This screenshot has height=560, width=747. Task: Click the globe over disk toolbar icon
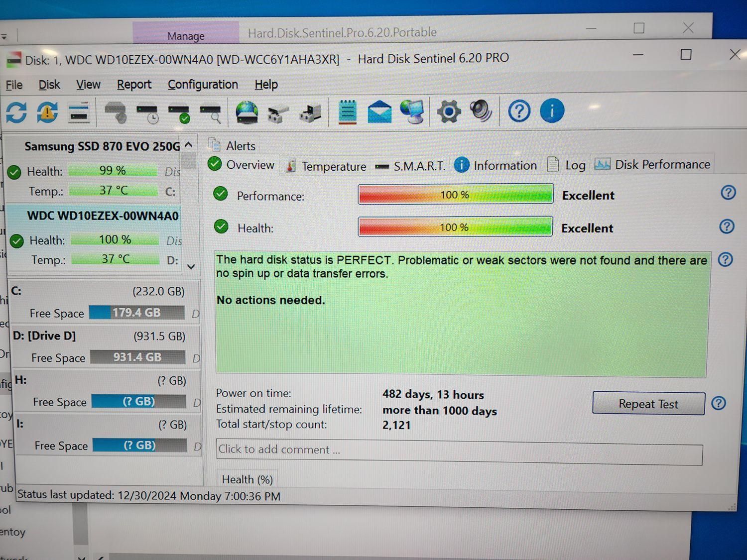click(247, 112)
